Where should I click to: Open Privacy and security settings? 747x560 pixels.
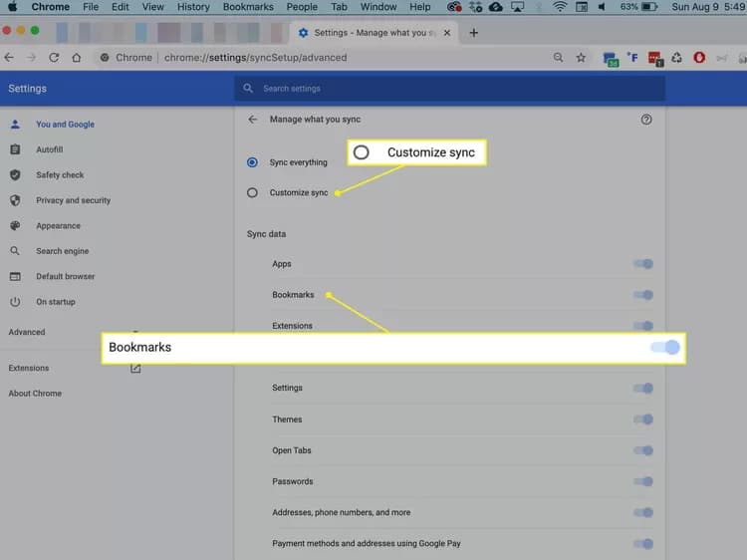[73, 200]
